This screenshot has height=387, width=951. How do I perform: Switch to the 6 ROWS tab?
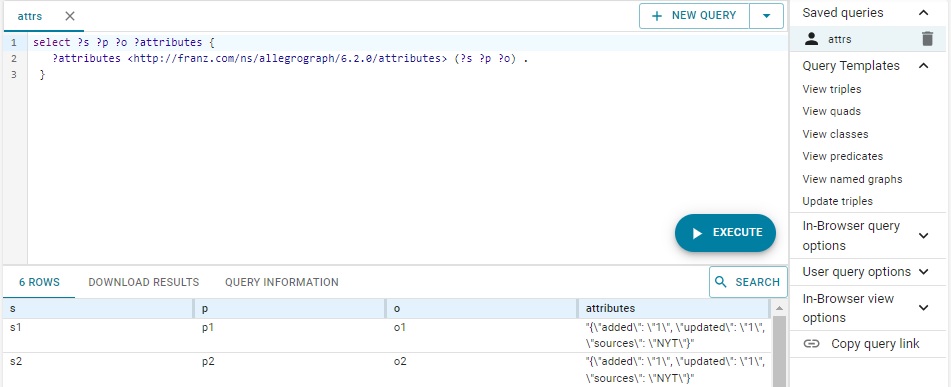39,282
